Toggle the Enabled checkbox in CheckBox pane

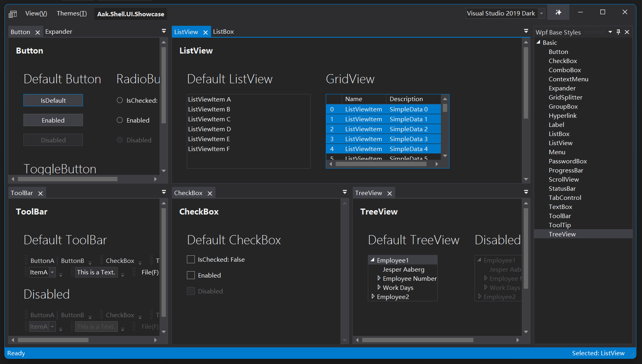(x=190, y=275)
